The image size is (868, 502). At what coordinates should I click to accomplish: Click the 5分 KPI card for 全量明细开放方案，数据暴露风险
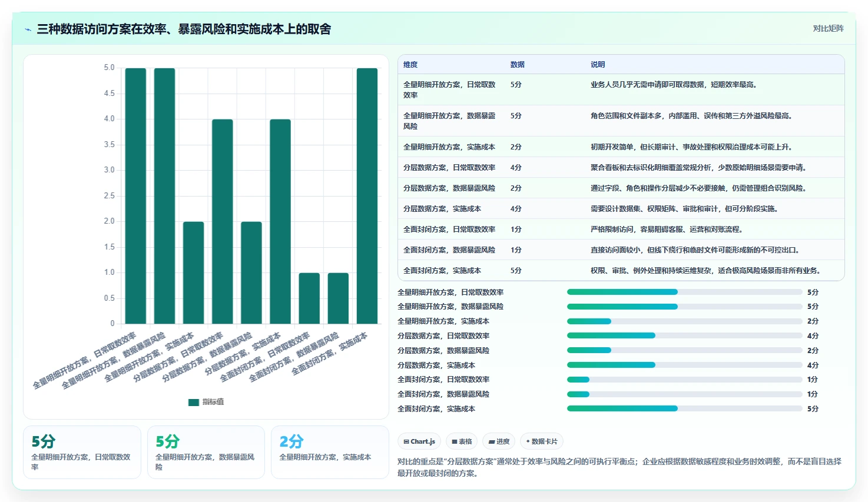point(206,452)
